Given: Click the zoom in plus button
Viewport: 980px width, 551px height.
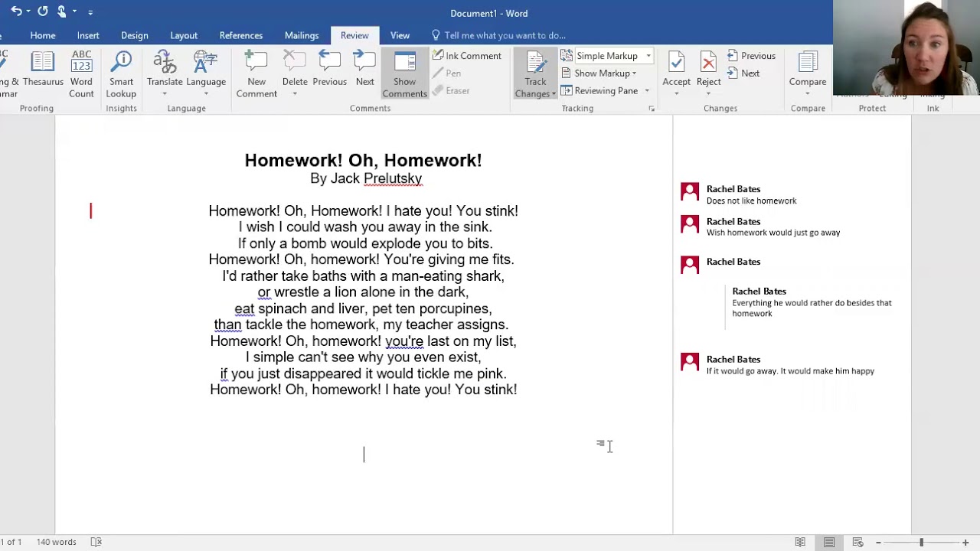Looking at the screenshot, I should click(965, 542).
